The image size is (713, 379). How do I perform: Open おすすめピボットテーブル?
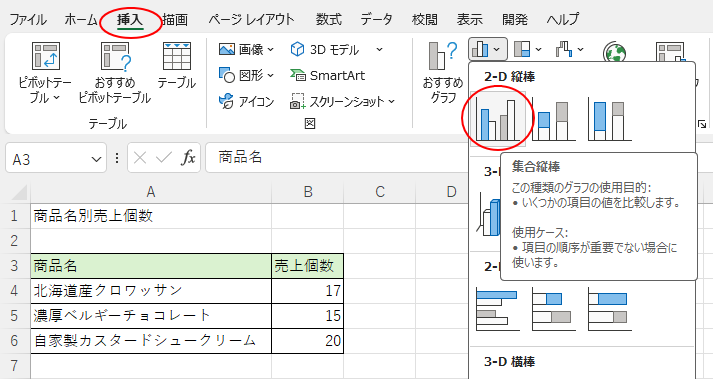115,73
